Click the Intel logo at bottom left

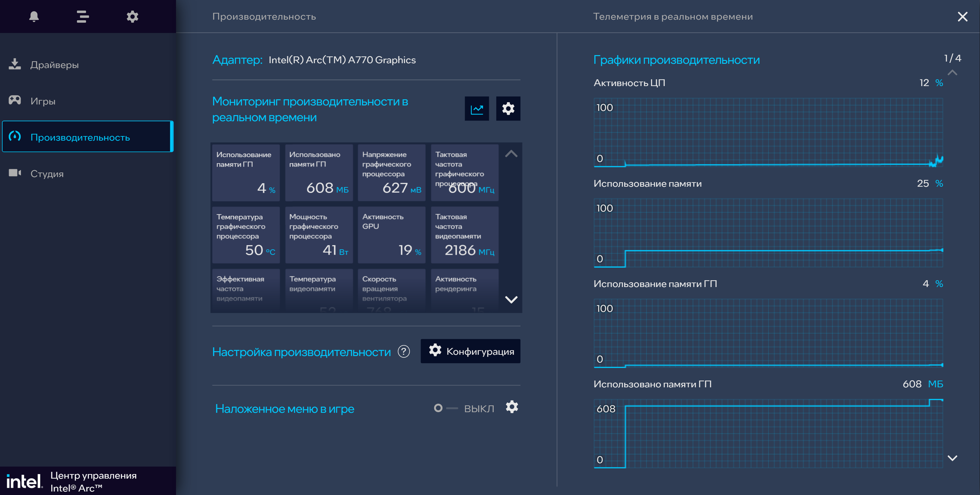tap(24, 481)
